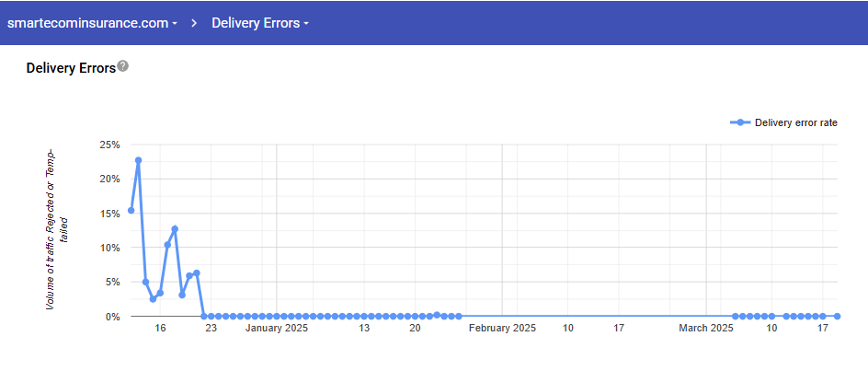
Task: Click the February 2025 axis label
Action: coord(502,329)
